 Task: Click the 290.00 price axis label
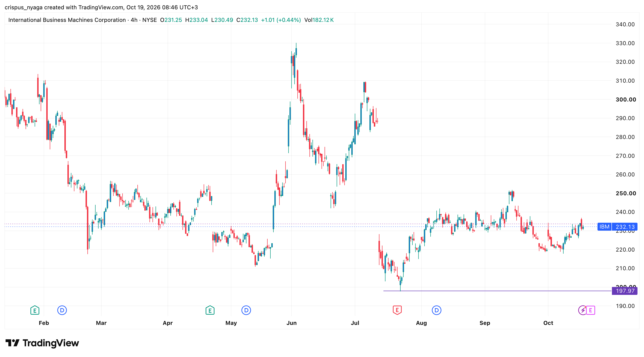click(x=625, y=118)
